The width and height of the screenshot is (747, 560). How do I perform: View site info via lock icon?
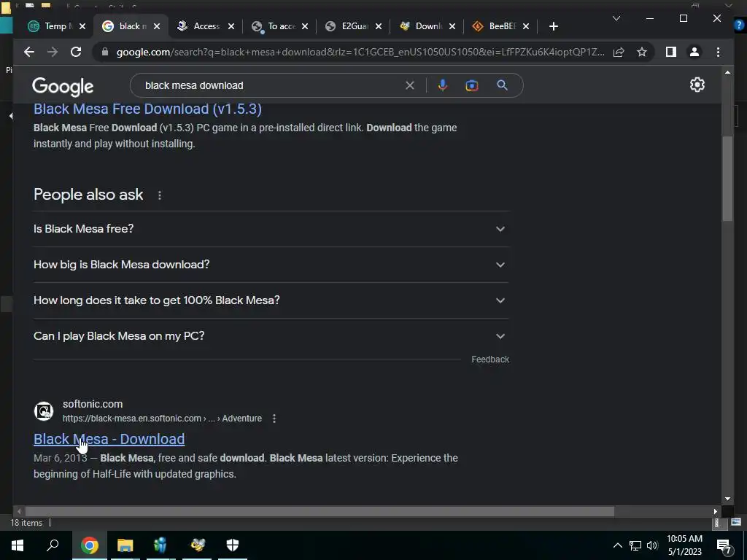point(105,52)
